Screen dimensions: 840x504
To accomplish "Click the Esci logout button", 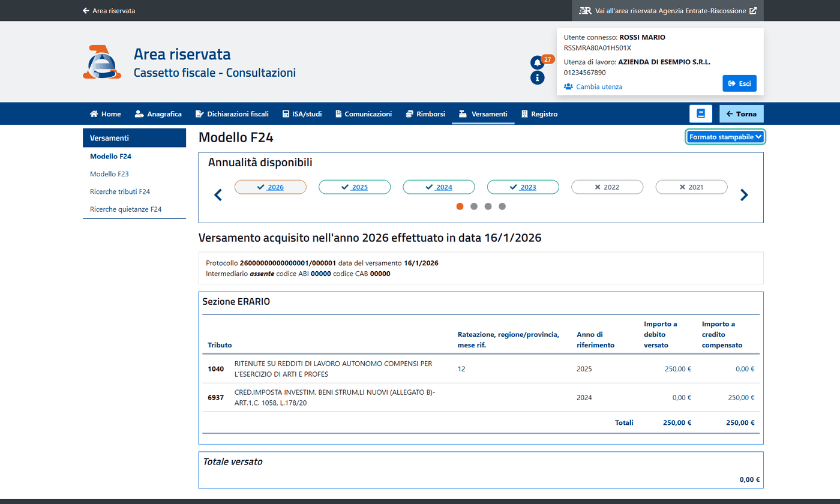I will (739, 83).
